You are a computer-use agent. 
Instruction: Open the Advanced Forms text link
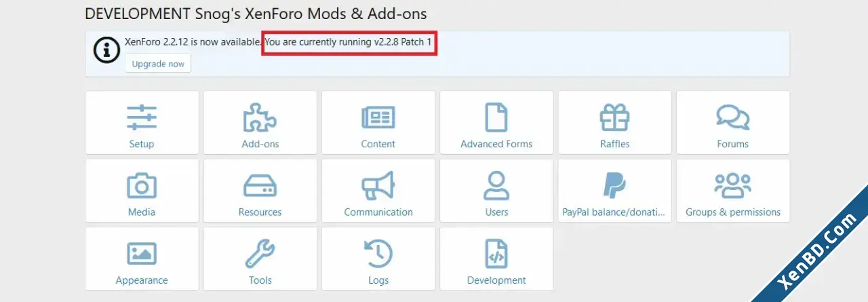pos(496,144)
